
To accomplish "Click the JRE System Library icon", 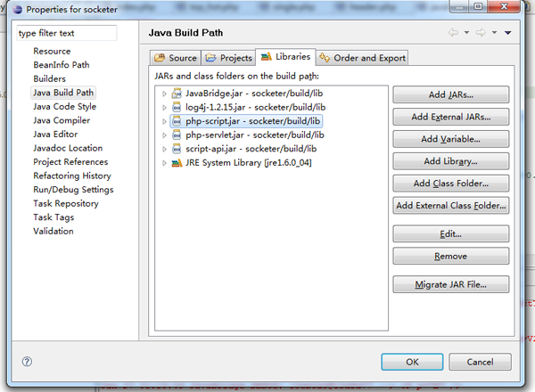I will 177,163.
